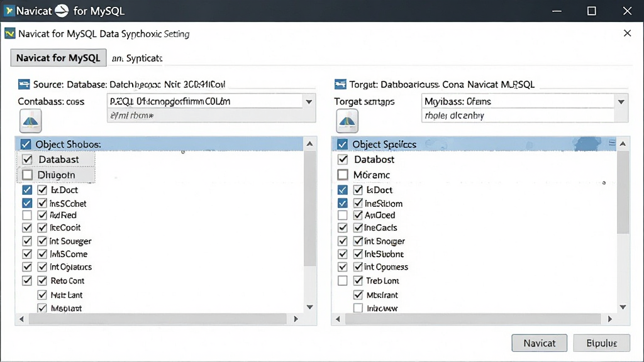
Task: Click the target connection icon under Torgat
Action: tap(347, 121)
